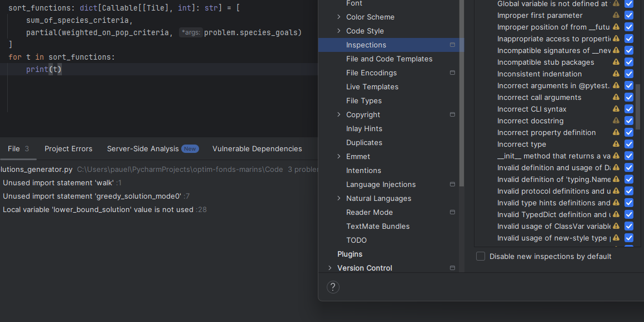Select problem Unused import statement 'walk'
Viewport: 644px width, 322px height.
coord(62,182)
